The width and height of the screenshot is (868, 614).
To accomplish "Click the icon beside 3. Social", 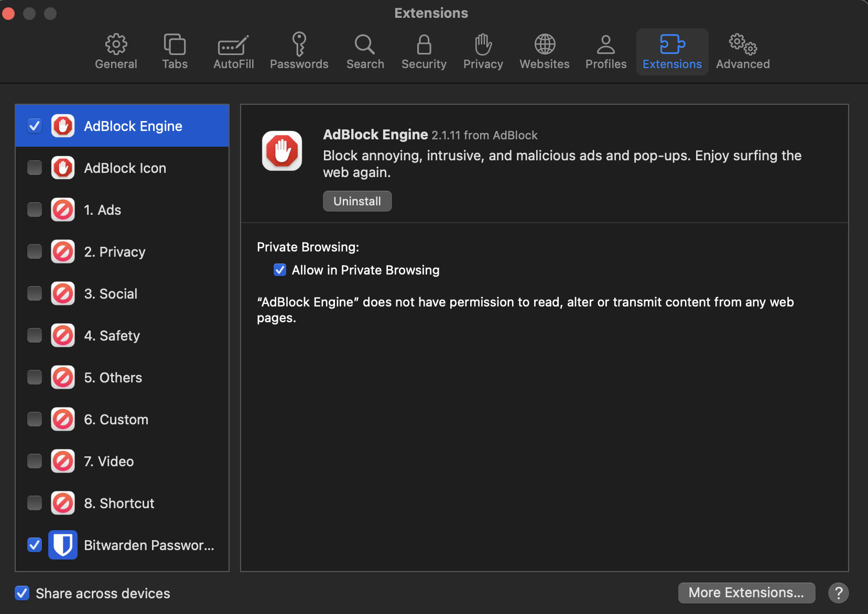I will [x=63, y=293].
